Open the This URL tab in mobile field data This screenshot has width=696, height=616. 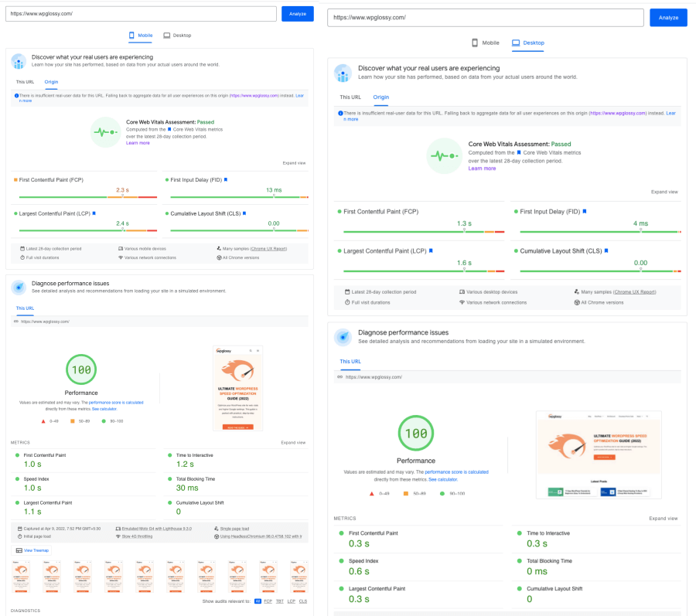tap(25, 82)
